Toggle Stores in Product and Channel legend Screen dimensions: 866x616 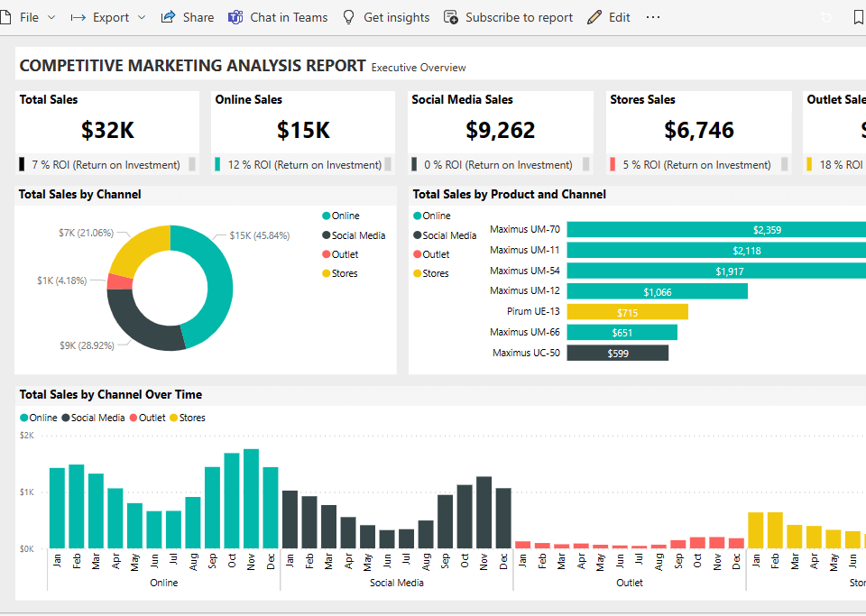click(434, 273)
